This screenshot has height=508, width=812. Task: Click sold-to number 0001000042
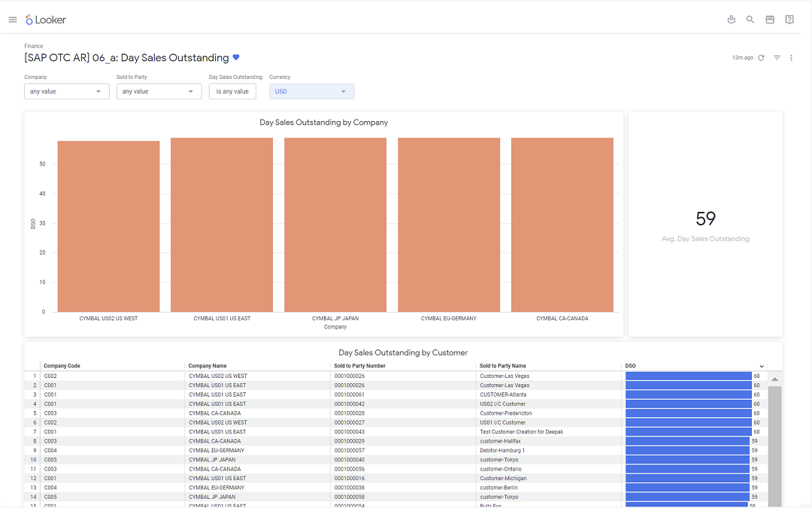pyautogui.click(x=349, y=404)
